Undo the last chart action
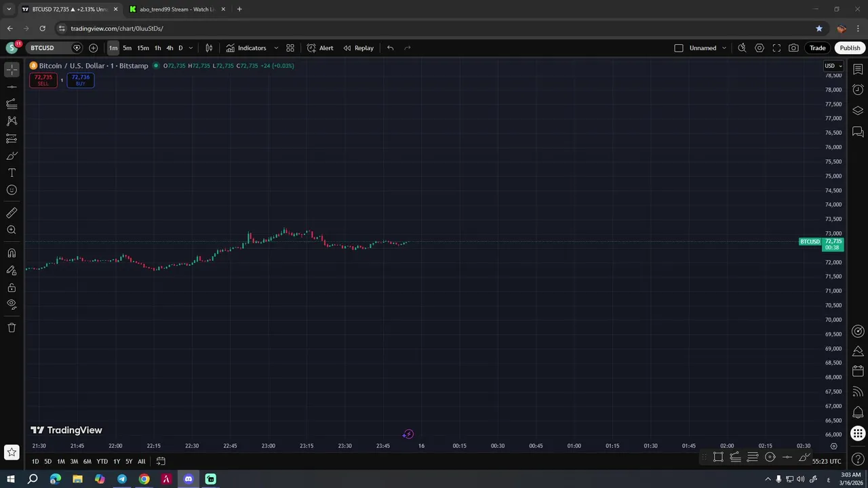The image size is (868, 488). (x=390, y=48)
